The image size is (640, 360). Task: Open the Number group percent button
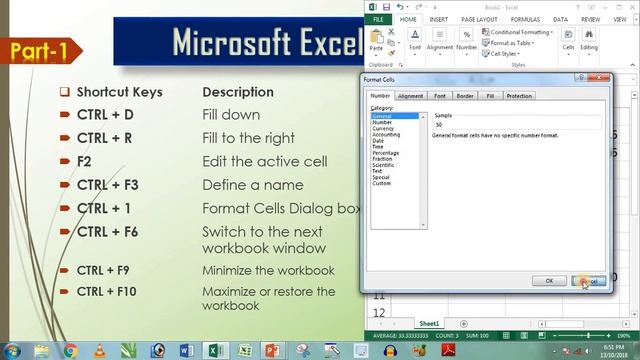click(466, 42)
